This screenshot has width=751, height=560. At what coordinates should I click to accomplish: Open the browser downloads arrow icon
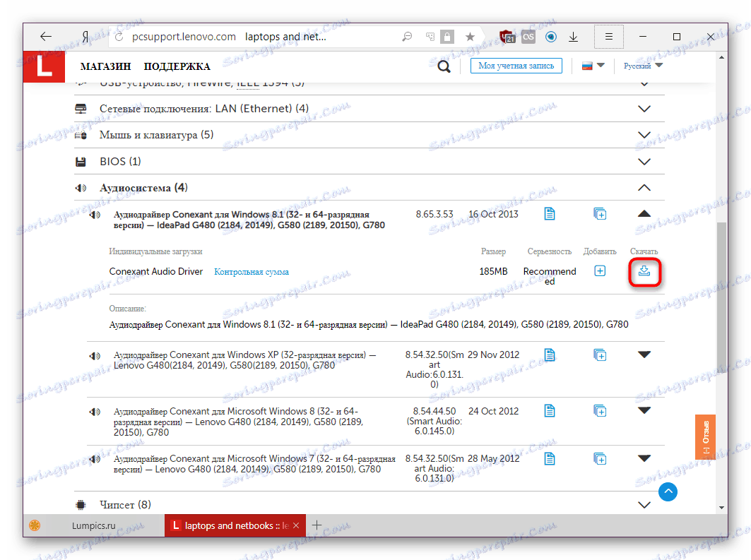tap(573, 37)
